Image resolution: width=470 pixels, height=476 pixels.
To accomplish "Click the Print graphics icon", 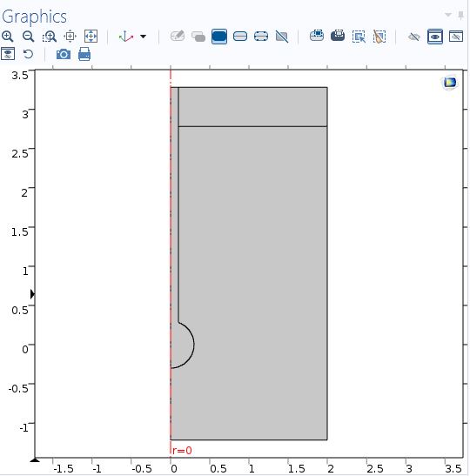I will (x=84, y=54).
